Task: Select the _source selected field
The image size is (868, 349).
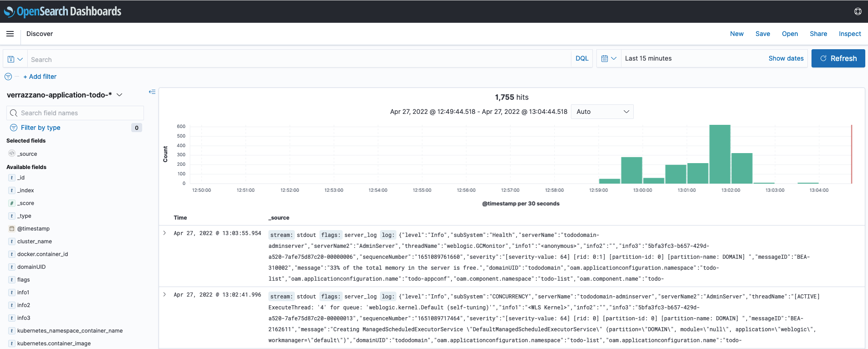Action: [27, 154]
